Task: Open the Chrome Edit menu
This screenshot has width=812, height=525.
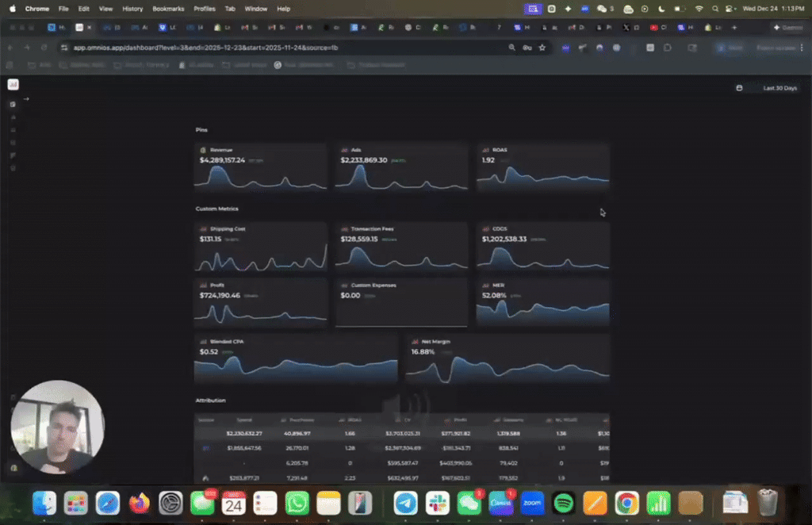Action: 83,9
